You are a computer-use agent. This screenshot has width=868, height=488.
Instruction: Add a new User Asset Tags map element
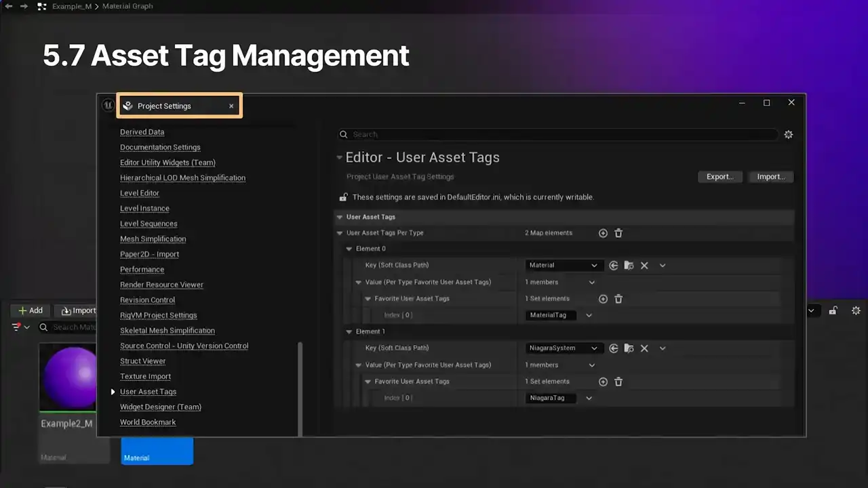[x=603, y=233]
